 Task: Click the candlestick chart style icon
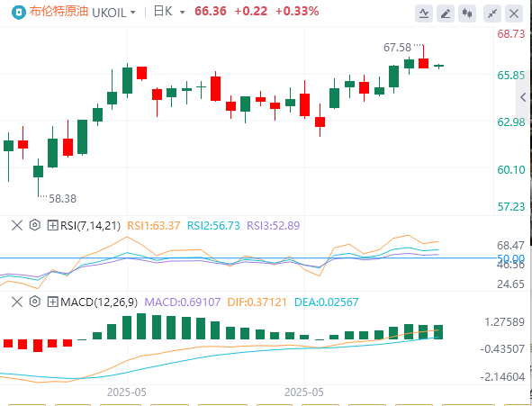[467, 14]
